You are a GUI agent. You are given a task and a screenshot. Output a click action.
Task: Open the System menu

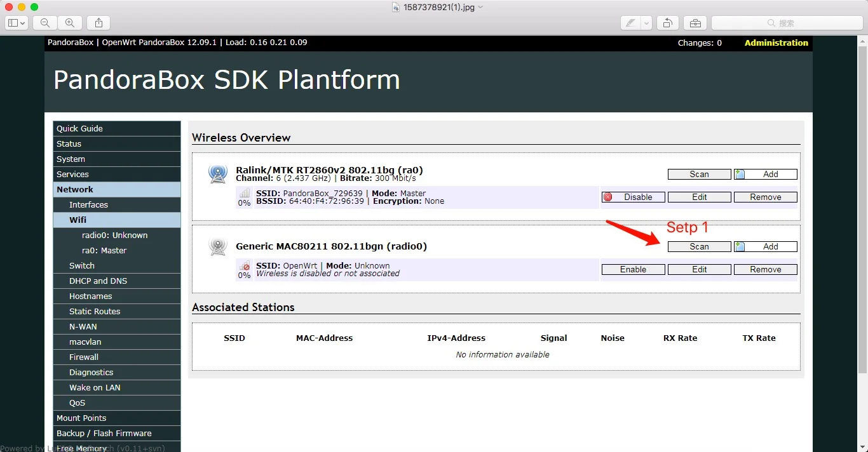click(x=117, y=159)
